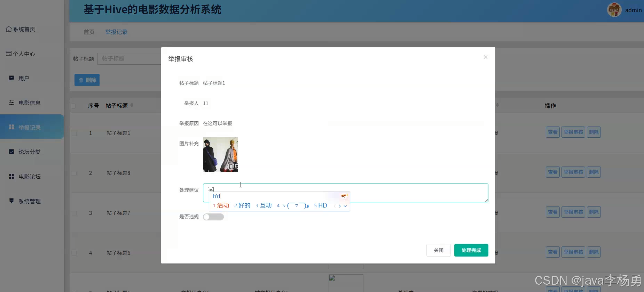Click the admin avatar picture
Screen dimensions: 644x292
[x=614, y=10]
